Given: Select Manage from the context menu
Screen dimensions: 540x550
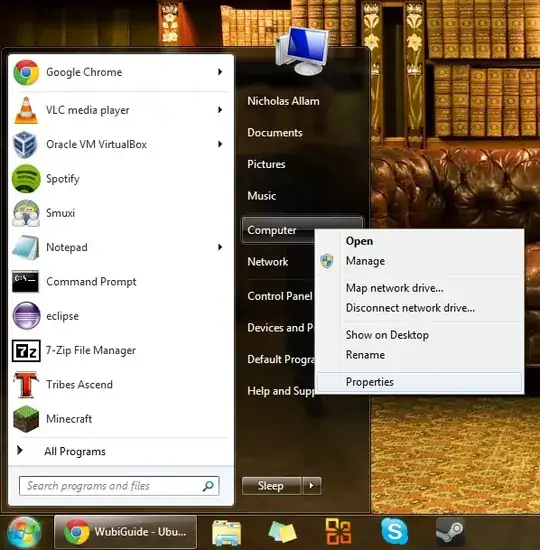Looking at the screenshot, I should coord(419,261).
